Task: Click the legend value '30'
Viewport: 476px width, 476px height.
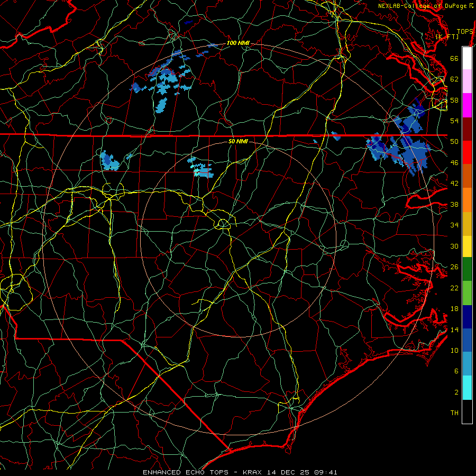Action: pos(454,246)
